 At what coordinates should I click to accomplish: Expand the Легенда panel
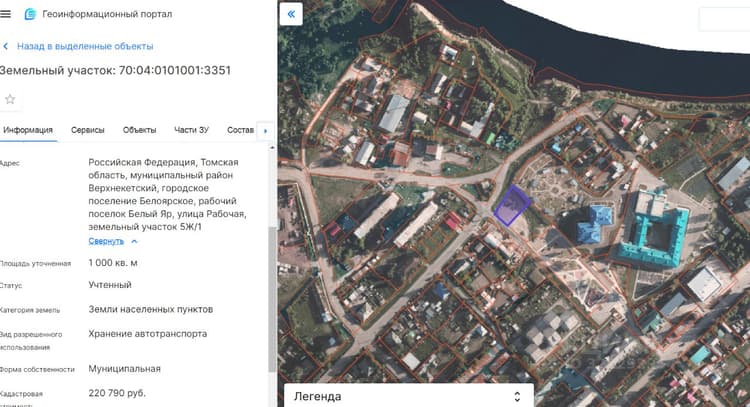point(409,396)
